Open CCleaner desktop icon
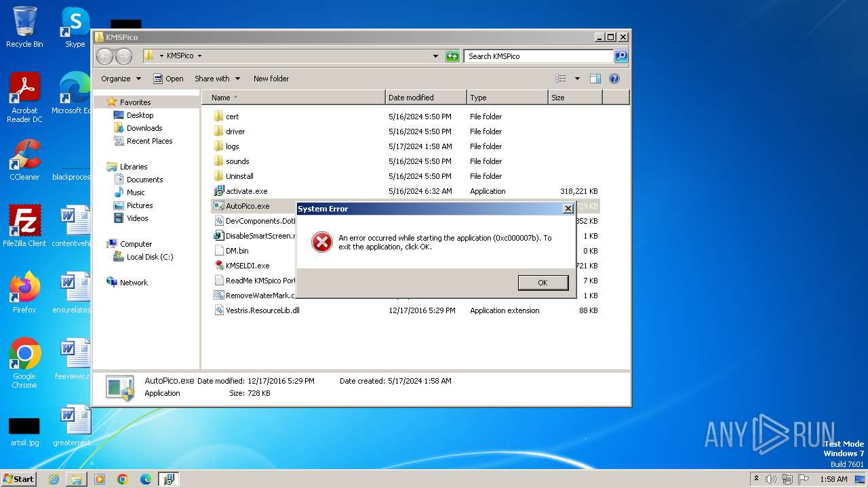Screen dimensions: 868x488 click(x=24, y=160)
